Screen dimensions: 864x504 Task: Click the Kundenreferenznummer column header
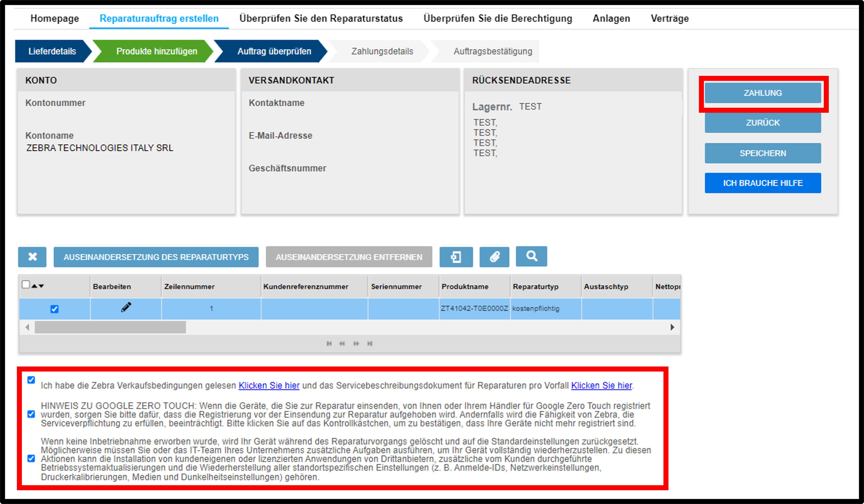coord(314,287)
